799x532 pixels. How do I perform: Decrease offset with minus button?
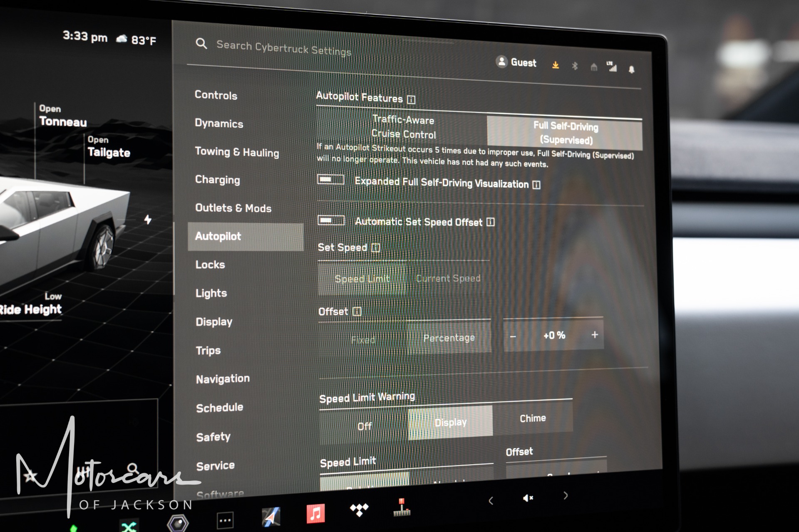point(513,337)
